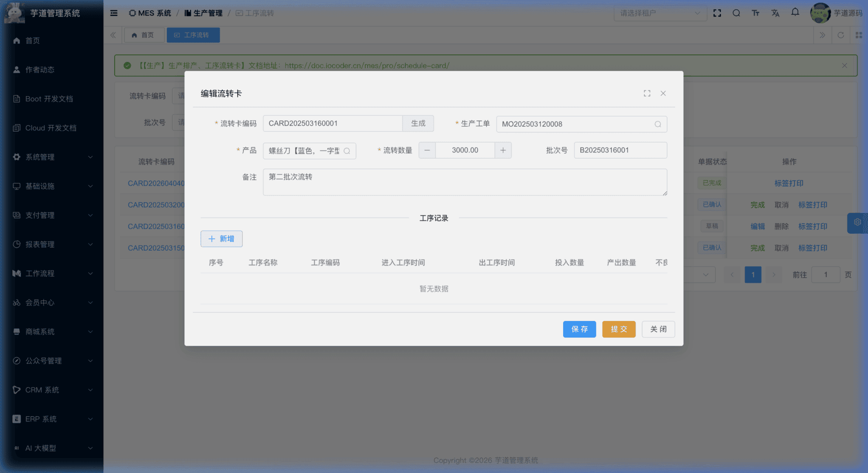This screenshot has width=868, height=473.
Task: Click the 保存 button
Action: point(579,329)
